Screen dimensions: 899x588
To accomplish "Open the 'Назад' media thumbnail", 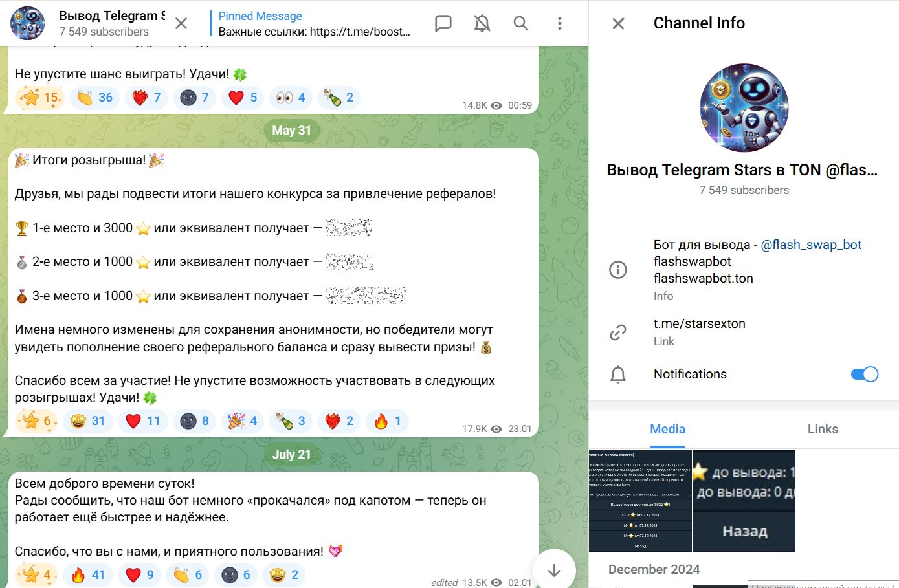I will (x=744, y=501).
